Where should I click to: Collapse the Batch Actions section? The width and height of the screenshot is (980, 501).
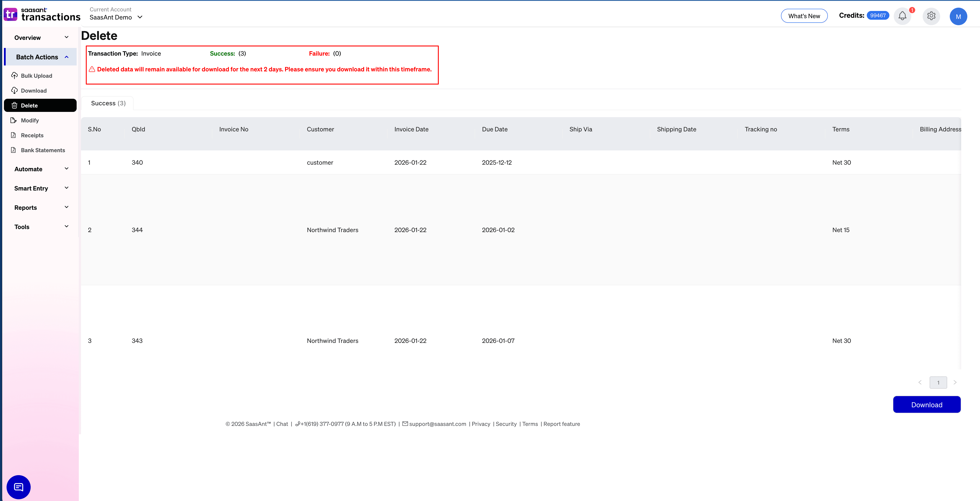point(41,57)
